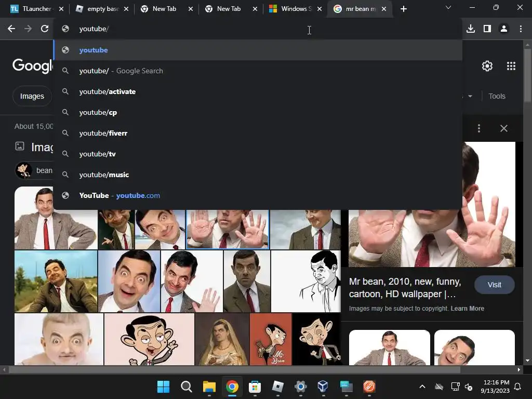This screenshot has height=399, width=532.
Task: Open the Chrome three-dot menu
Action: pyautogui.click(x=521, y=29)
